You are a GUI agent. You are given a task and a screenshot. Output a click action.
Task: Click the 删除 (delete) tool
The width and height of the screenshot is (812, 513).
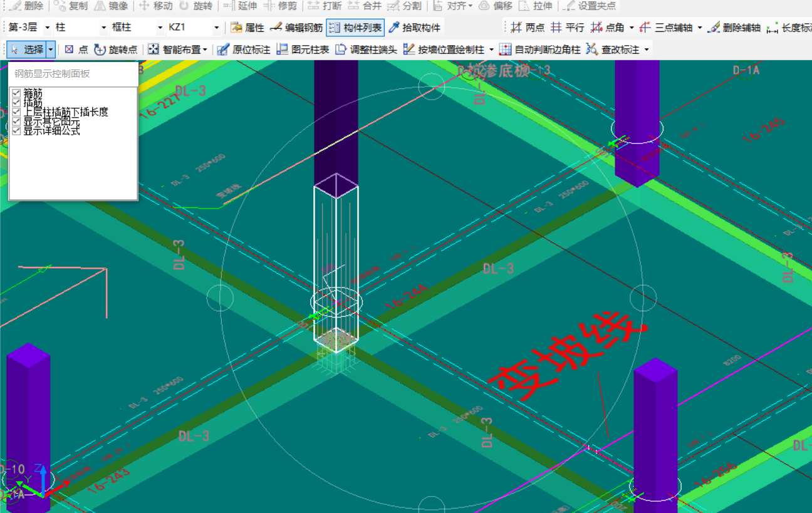(x=26, y=6)
